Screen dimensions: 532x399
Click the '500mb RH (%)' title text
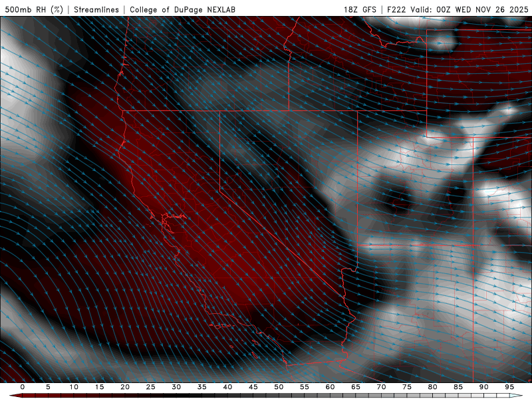tap(34, 9)
